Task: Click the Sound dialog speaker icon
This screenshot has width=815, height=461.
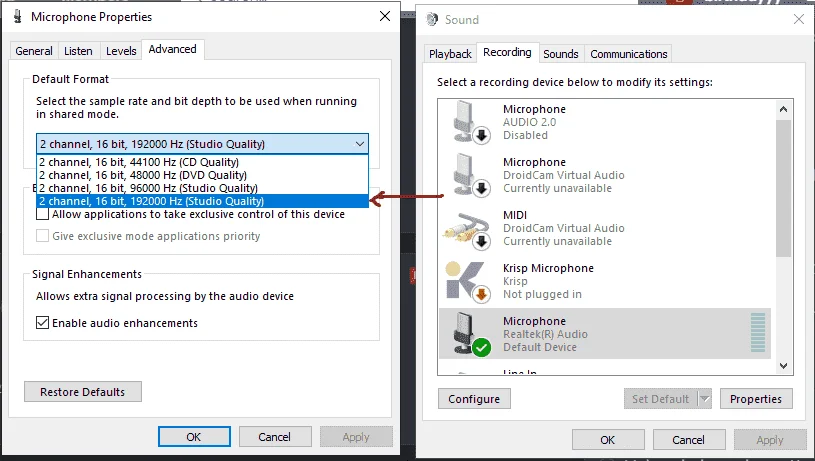Action: pyautogui.click(x=432, y=20)
